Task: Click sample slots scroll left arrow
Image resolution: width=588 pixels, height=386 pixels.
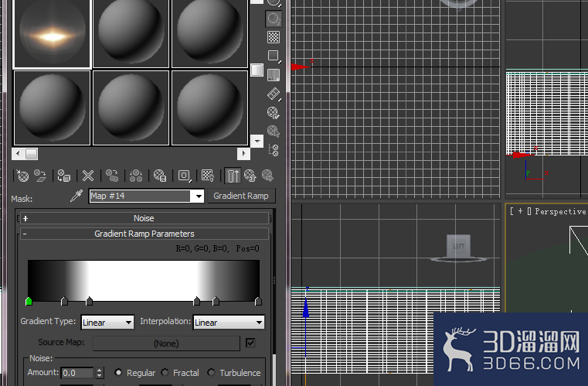Action: 18,154
